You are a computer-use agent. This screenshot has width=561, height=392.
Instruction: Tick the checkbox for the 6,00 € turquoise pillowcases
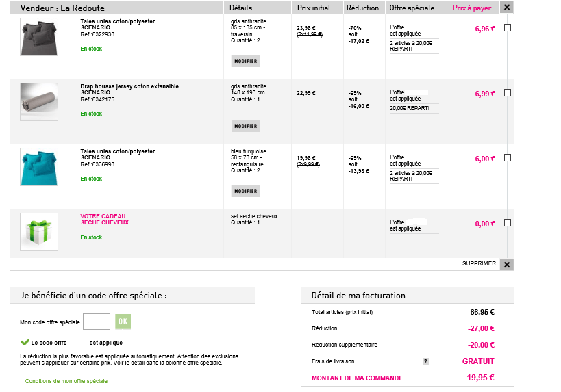click(x=508, y=158)
